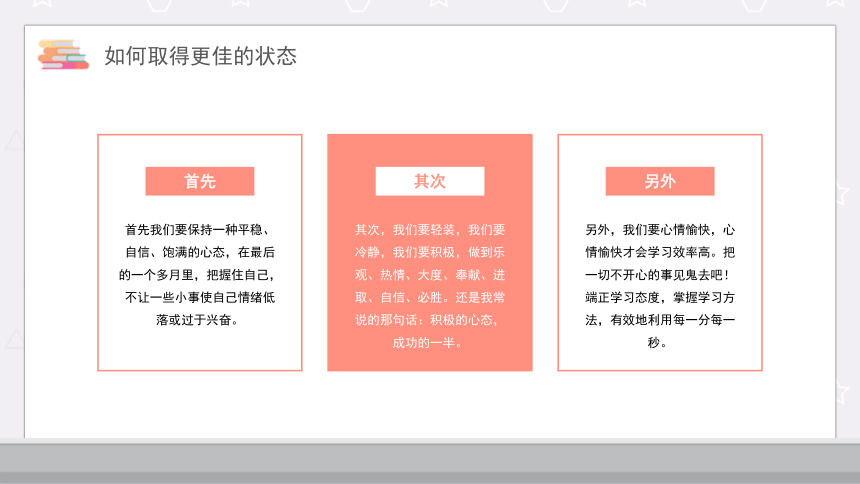Click the line 观、热情、大度、奉献、进
Image resolution: width=860 pixels, height=484 pixels.
tap(430, 275)
